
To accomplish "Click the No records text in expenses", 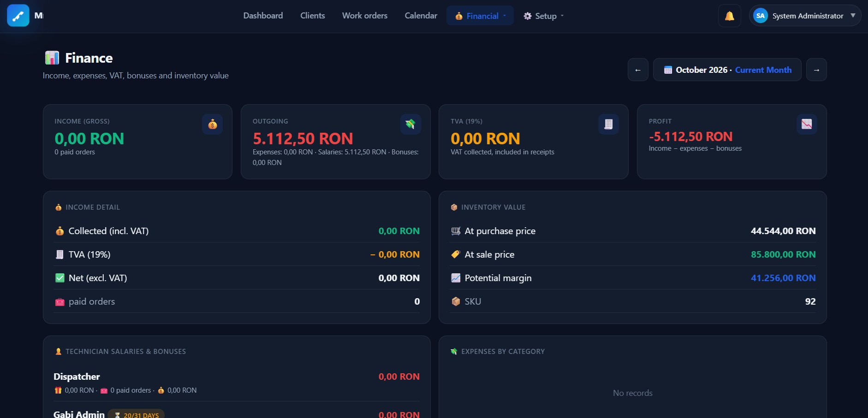I will pyautogui.click(x=633, y=393).
